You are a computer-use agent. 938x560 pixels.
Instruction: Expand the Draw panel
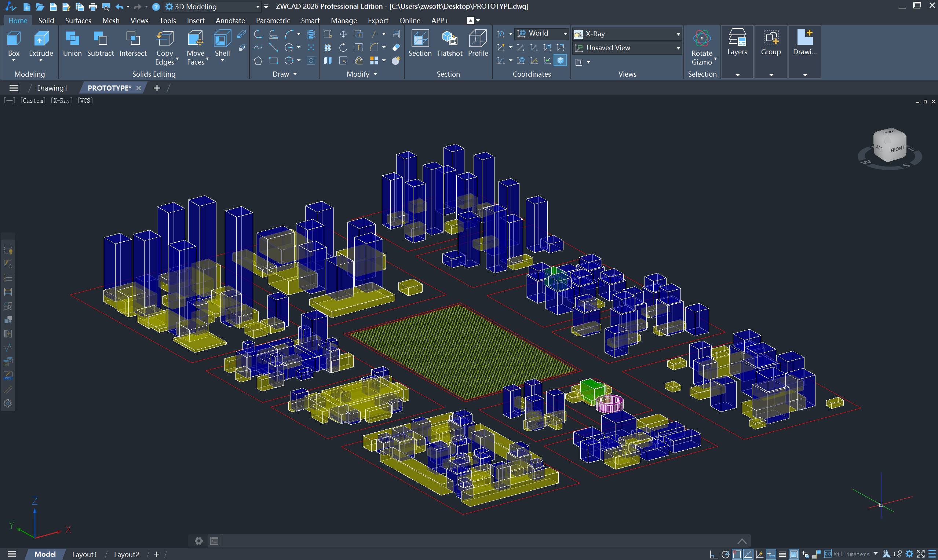285,74
